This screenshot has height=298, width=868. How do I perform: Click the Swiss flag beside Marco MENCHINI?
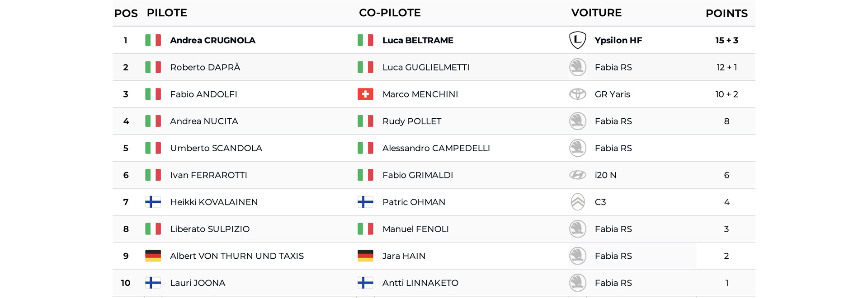coord(365,94)
